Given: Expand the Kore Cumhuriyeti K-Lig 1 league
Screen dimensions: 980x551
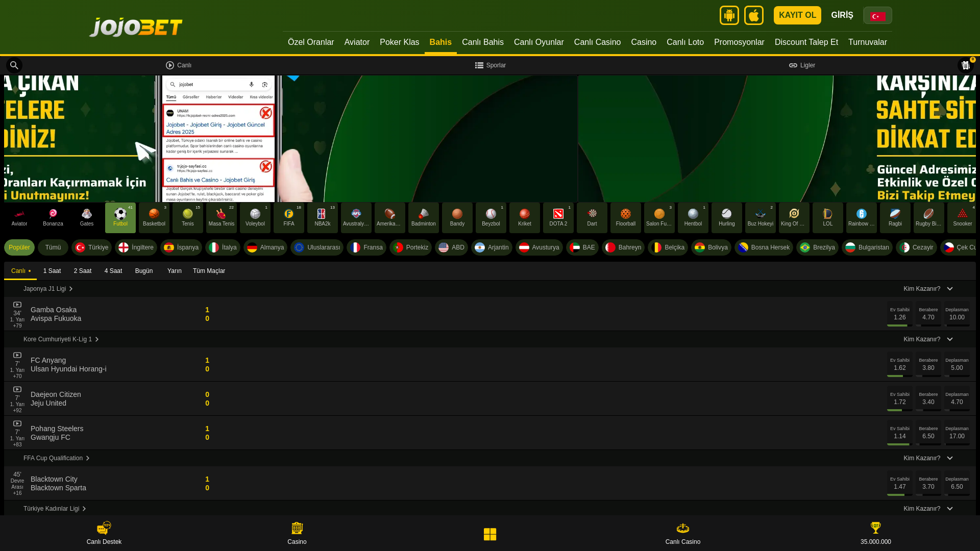Looking at the screenshot, I should tap(61, 339).
